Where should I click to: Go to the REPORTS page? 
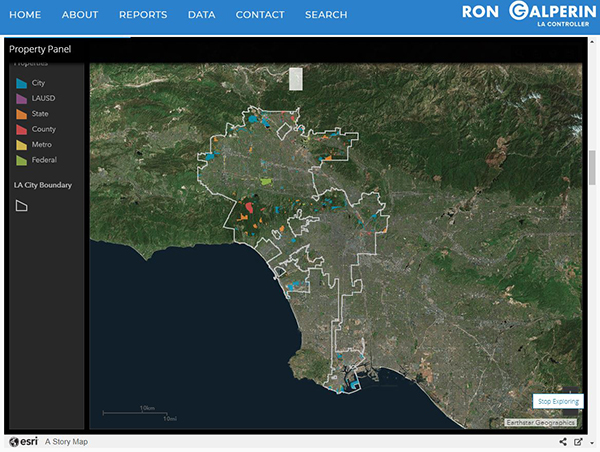coord(143,15)
